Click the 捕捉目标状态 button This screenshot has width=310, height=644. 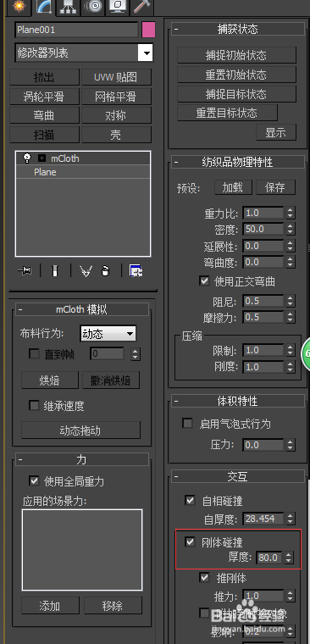[236, 94]
